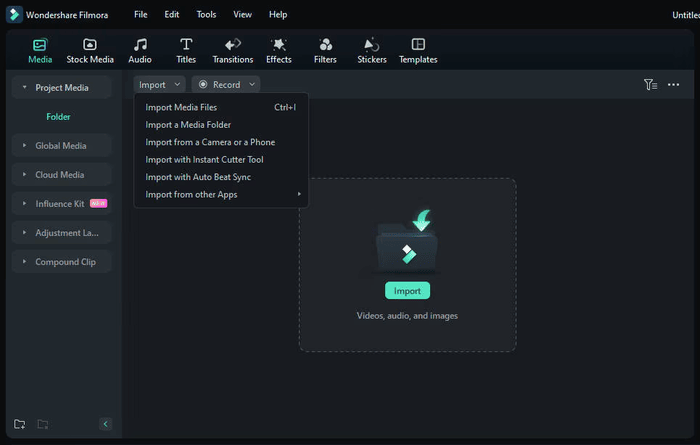Image resolution: width=700 pixels, height=445 pixels.
Task: Click the filter and sort icon
Action: click(650, 84)
